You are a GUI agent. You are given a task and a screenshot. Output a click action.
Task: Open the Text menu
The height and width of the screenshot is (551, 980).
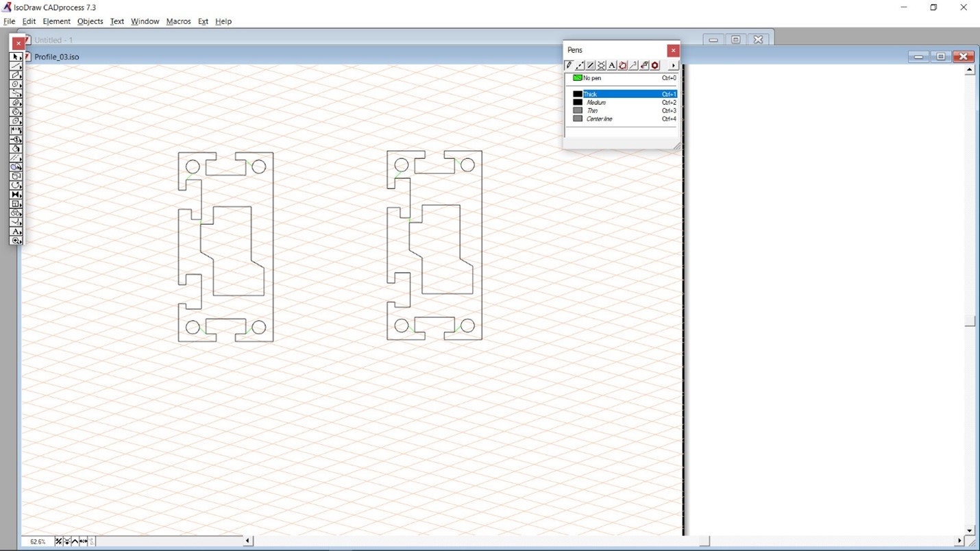click(x=117, y=21)
